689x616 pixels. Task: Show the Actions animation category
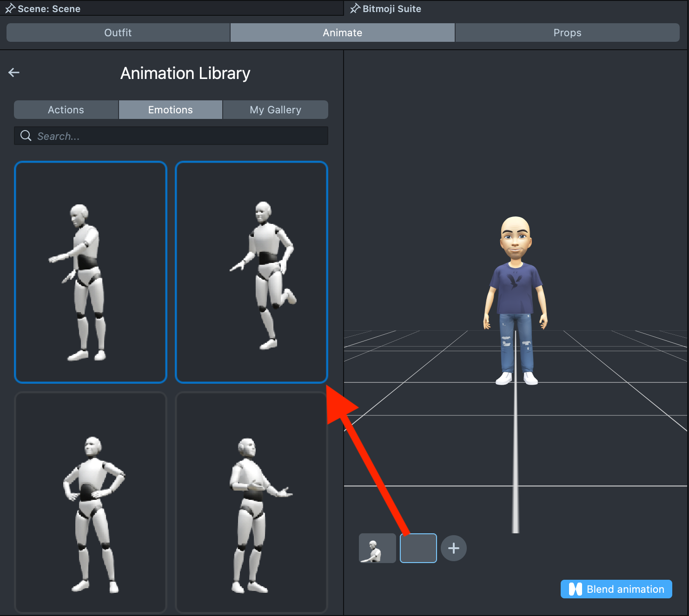pos(66,110)
